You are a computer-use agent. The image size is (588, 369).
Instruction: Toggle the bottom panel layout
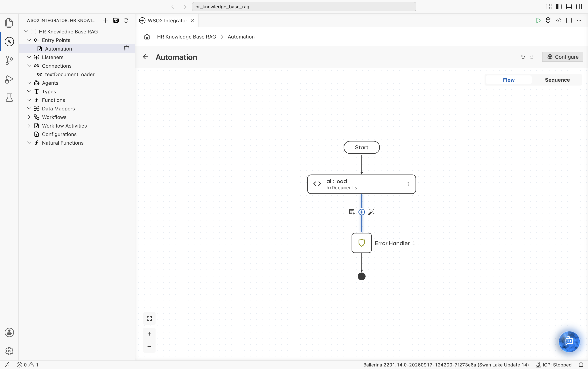tap(569, 7)
